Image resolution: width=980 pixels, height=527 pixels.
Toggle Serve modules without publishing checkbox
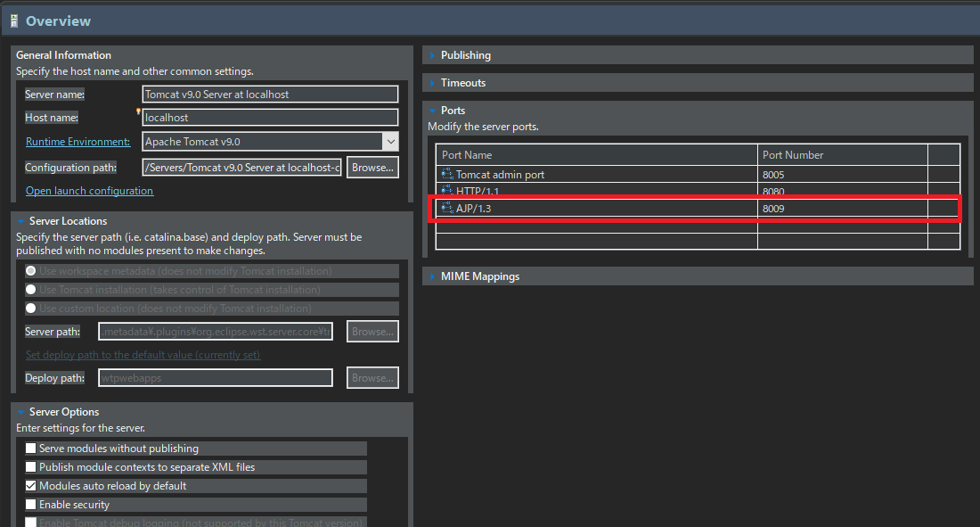pyautogui.click(x=30, y=449)
